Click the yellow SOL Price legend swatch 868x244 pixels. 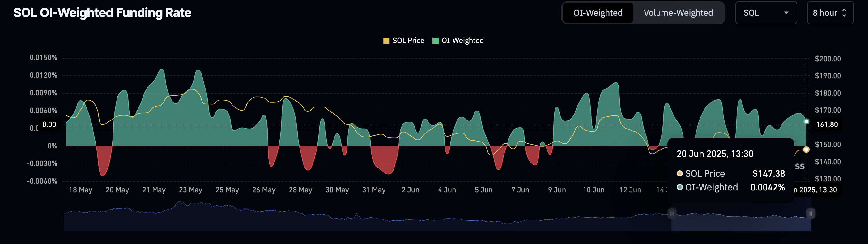click(x=386, y=41)
